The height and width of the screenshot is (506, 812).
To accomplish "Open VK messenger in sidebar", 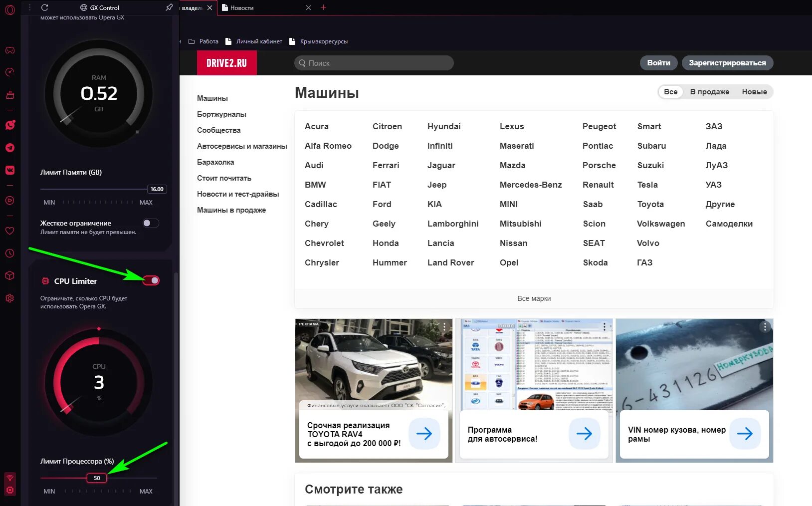I will coord(10,170).
